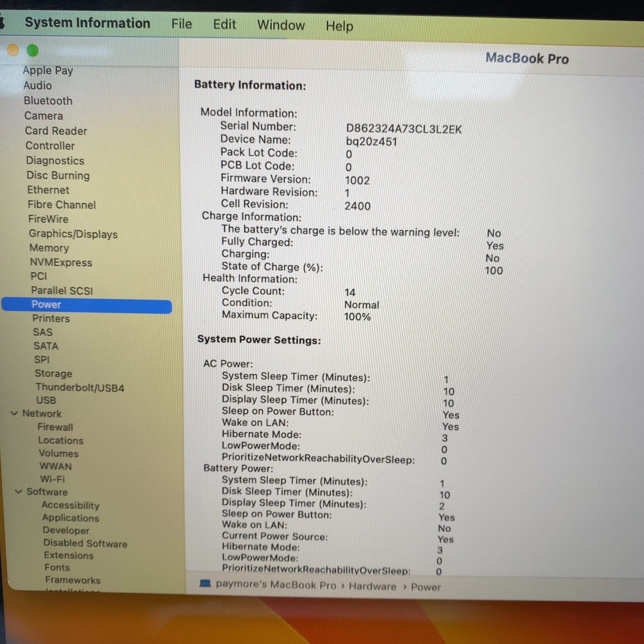Viewport: 644px width, 644px height.
Task: Select Apple Pay in the sidebar
Action: click(48, 70)
